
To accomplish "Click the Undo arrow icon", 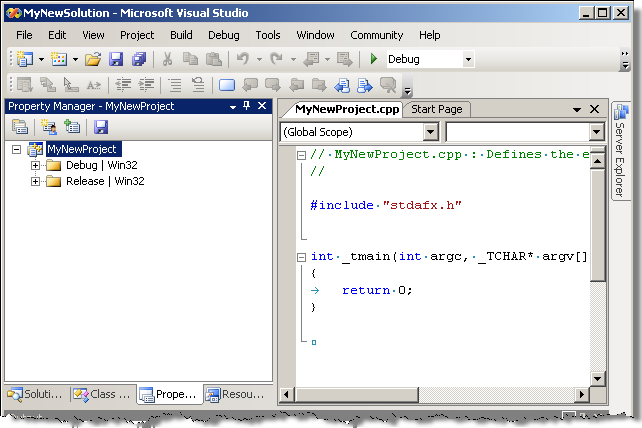I will click(242, 60).
